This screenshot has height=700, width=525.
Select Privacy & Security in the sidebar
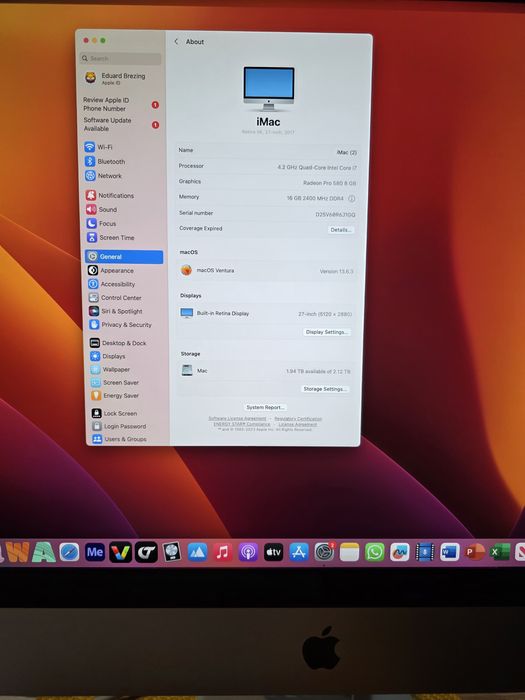121,325
